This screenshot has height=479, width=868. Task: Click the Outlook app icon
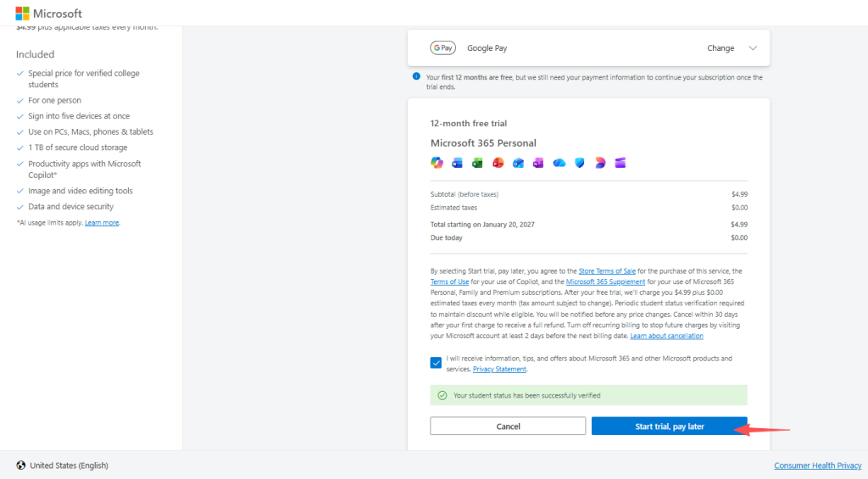518,163
